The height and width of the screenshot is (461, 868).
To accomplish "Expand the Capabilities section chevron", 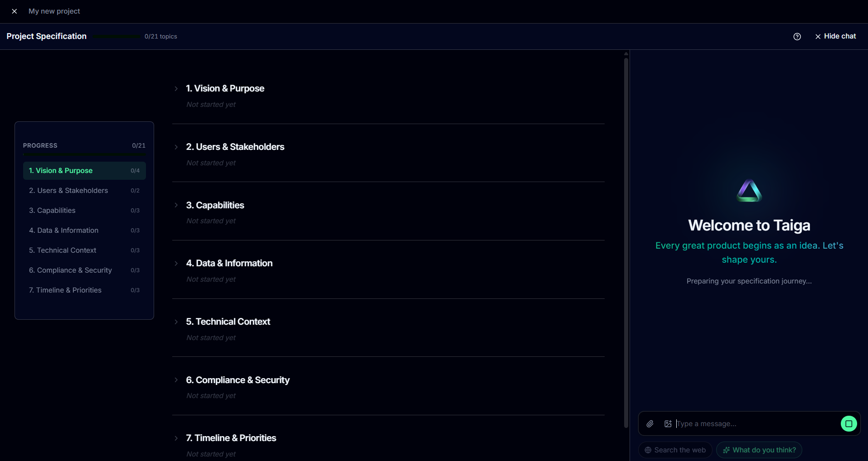I will (x=176, y=205).
